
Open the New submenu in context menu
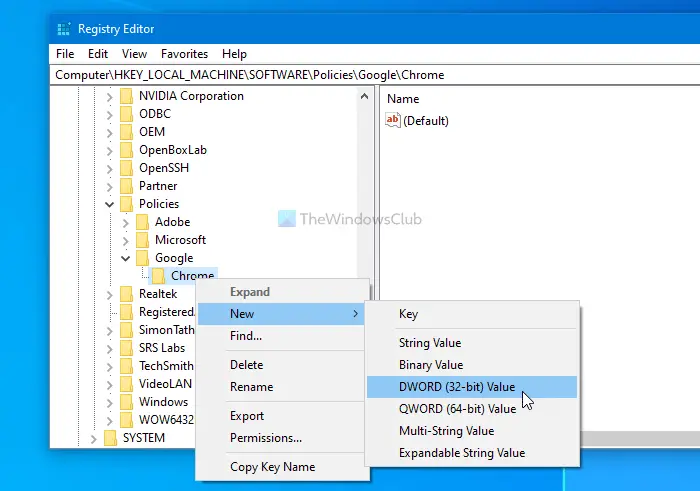[282, 314]
